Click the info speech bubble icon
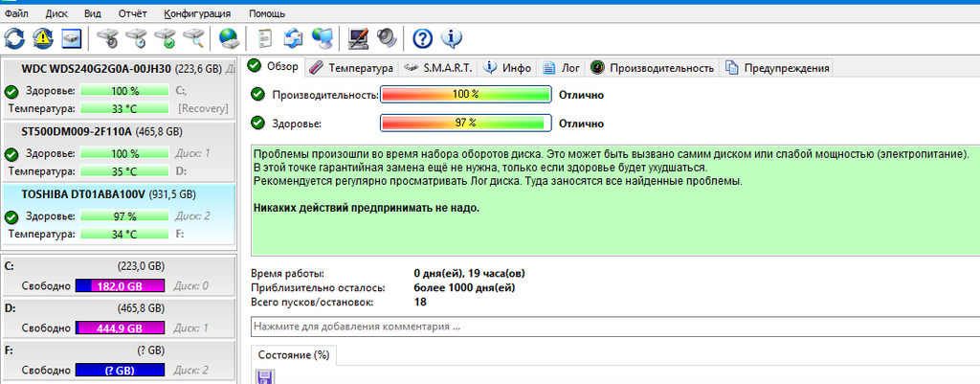980x384 pixels. pos(452,38)
